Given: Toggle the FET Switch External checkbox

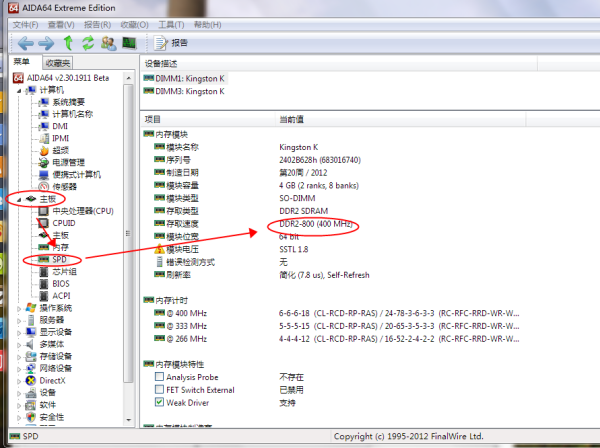Looking at the screenshot, I should (159, 389).
